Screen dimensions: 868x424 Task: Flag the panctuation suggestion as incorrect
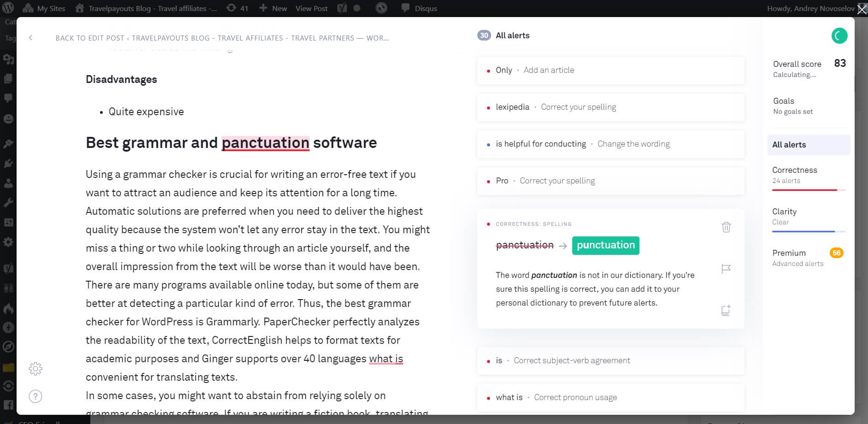point(726,269)
